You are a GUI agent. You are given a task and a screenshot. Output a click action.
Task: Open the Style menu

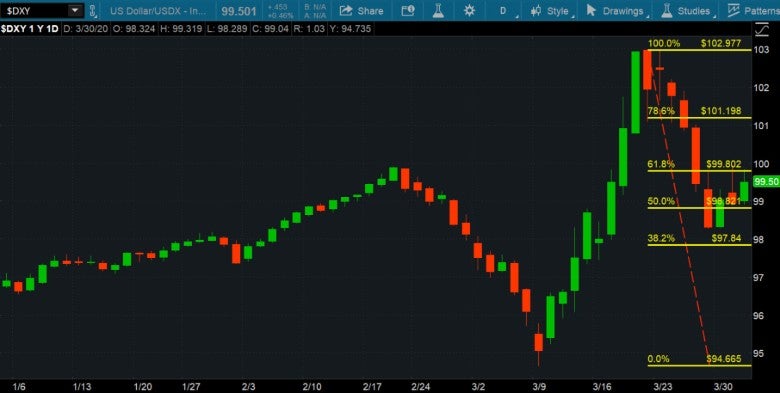[552, 10]
